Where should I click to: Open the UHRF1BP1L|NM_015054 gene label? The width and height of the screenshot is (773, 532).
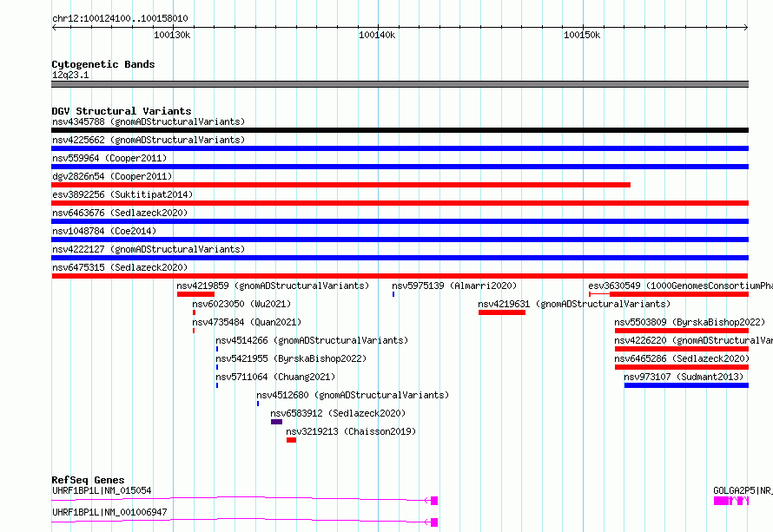(102, 490)
